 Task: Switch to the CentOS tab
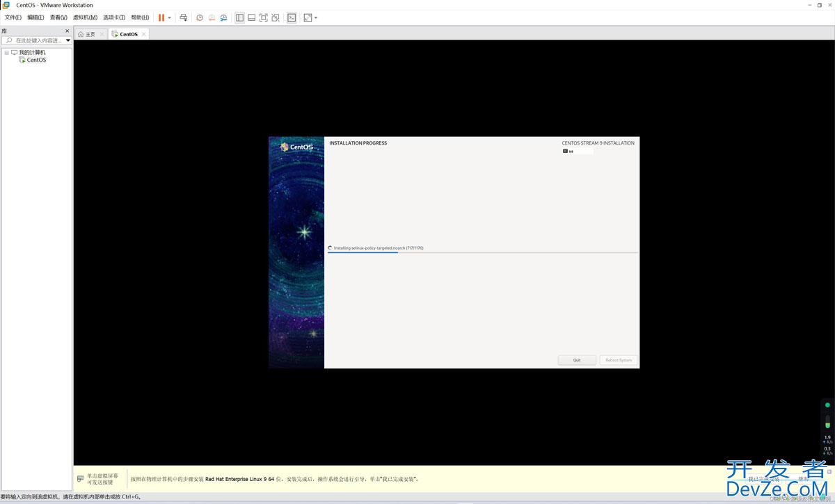point(129,34)
